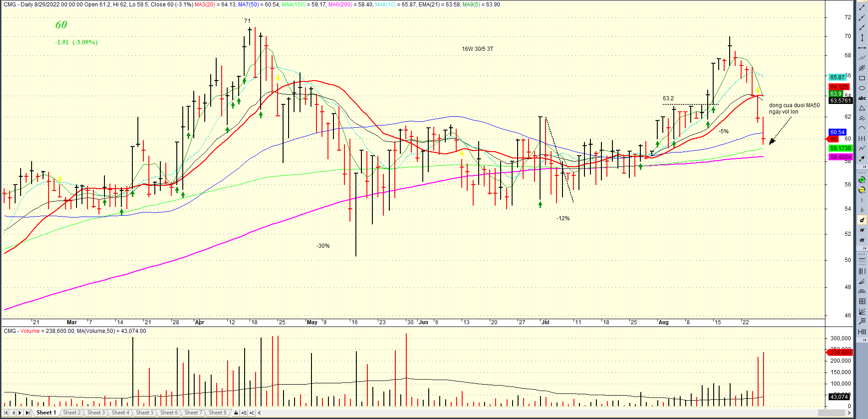Jump to first sheet navigation button
Viewport: 868px width, 419px height.
[5, 413]
